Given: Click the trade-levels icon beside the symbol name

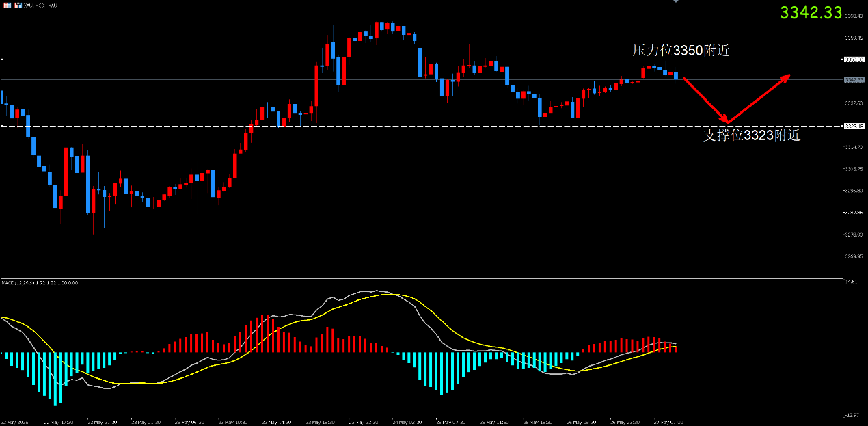Looking at the screenshot, I should coord(18,5).
